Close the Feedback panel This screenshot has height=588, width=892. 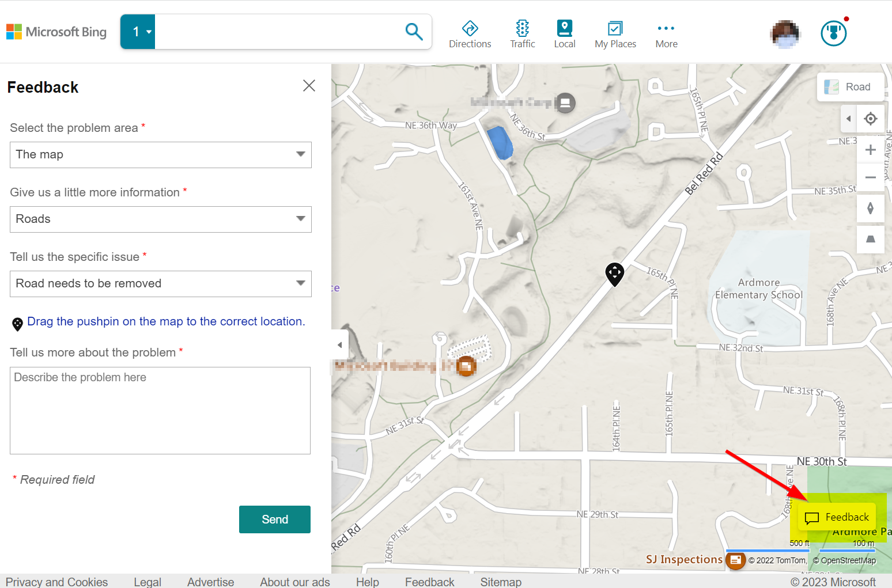click(309, 86)
